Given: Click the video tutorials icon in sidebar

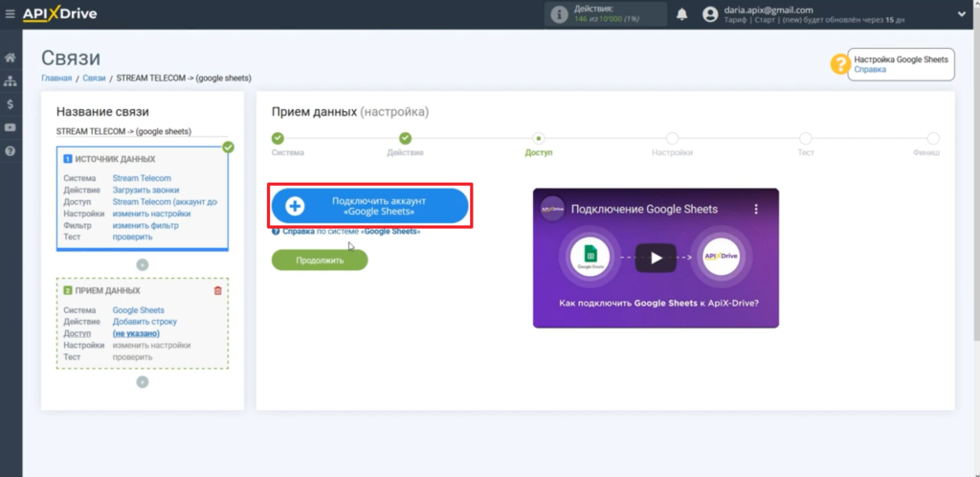Looking at the screenshot, I should (11, 127).
